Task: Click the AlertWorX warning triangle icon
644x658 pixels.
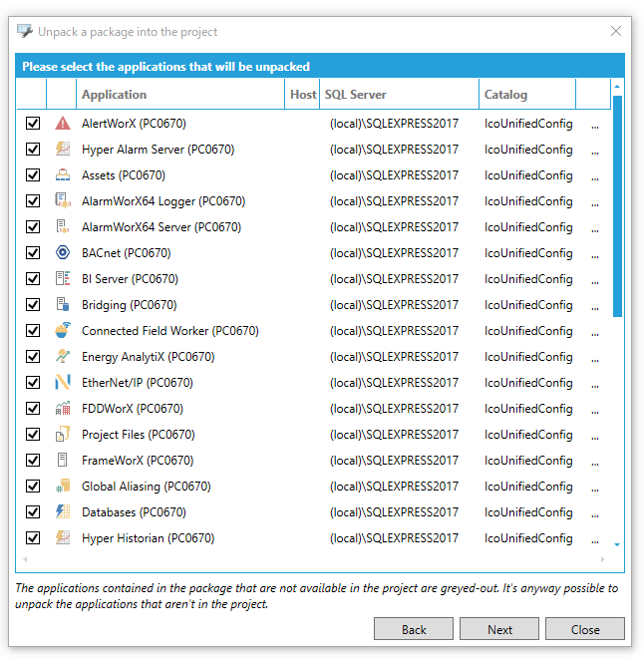Action: [62, 124]
